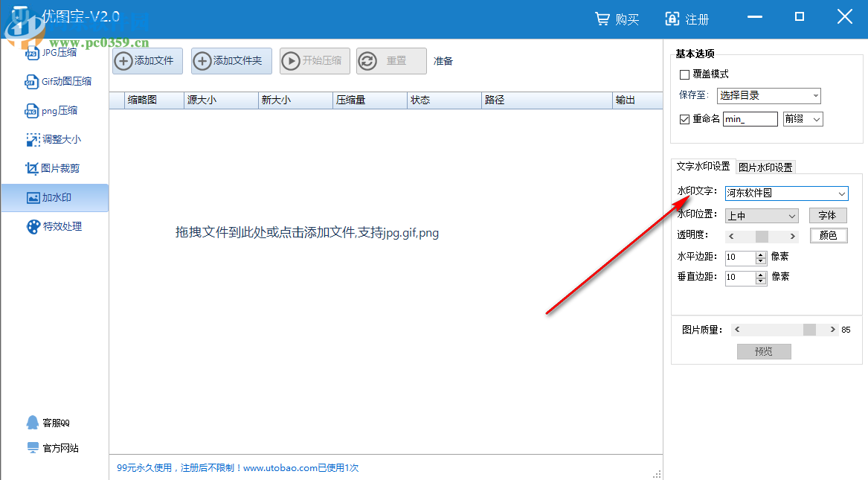Select 加水印 watermark tool
This screenshot has width=868, height=480.
point(54,198)
